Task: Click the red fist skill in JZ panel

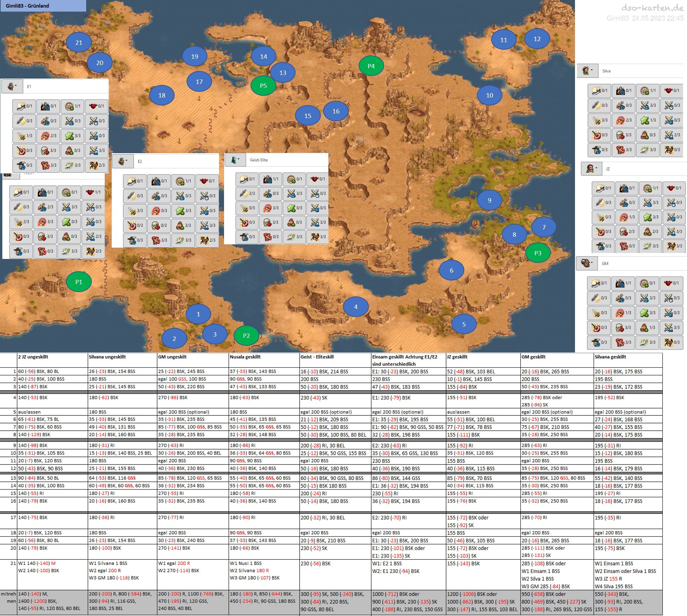Action: (626, 217)
